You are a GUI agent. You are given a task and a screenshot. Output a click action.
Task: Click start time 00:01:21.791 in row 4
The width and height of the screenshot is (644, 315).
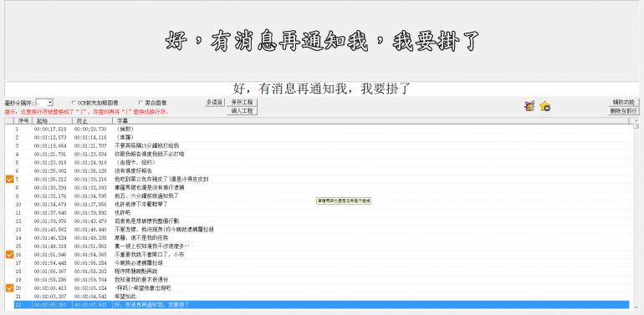click(50, 155)
